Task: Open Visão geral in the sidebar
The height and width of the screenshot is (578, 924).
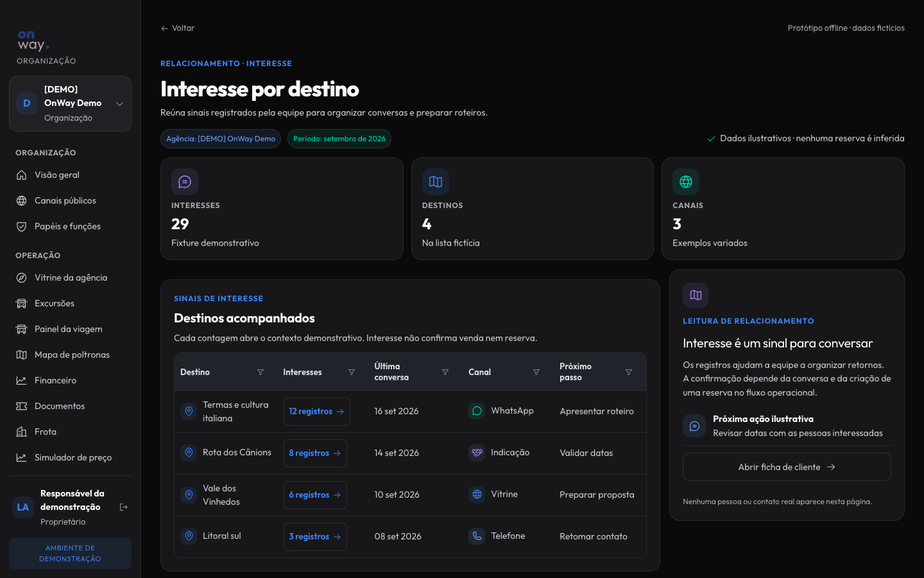Action: 70,175
